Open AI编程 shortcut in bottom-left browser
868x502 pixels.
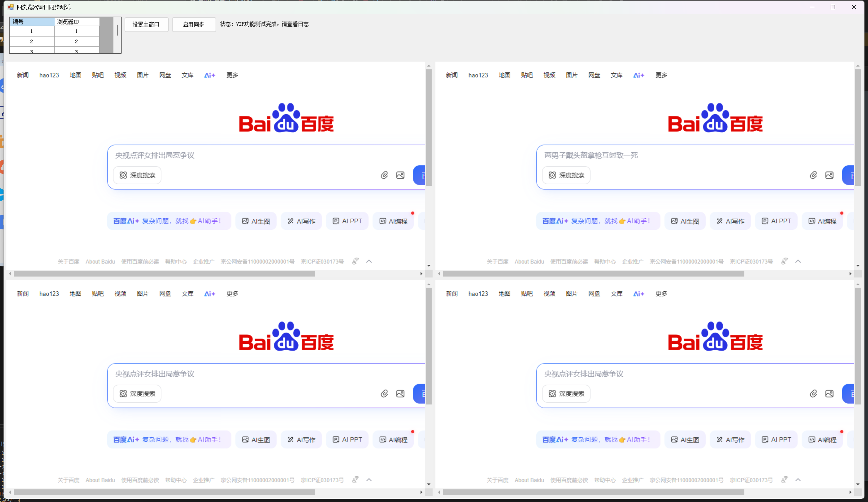(x=393, y=439)
